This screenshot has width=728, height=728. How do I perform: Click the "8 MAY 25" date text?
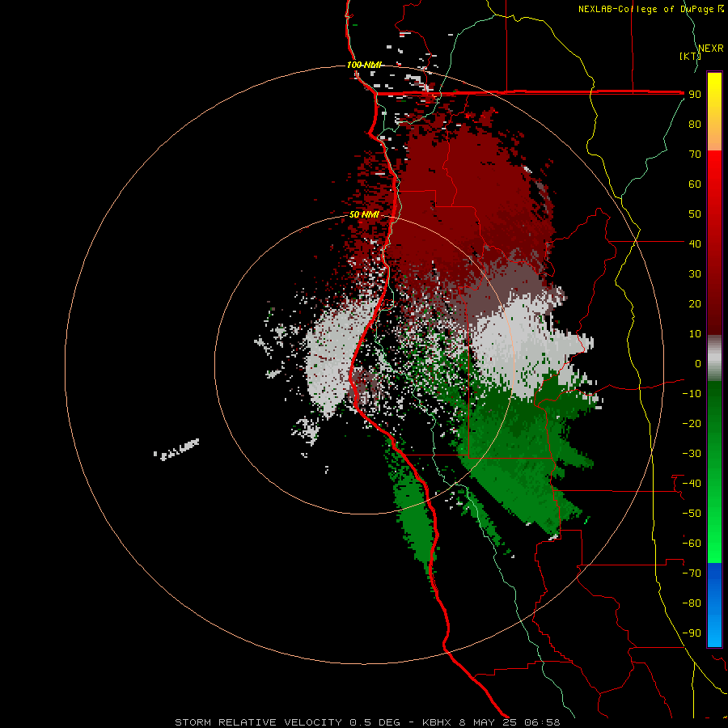click(x=488, y=722)
